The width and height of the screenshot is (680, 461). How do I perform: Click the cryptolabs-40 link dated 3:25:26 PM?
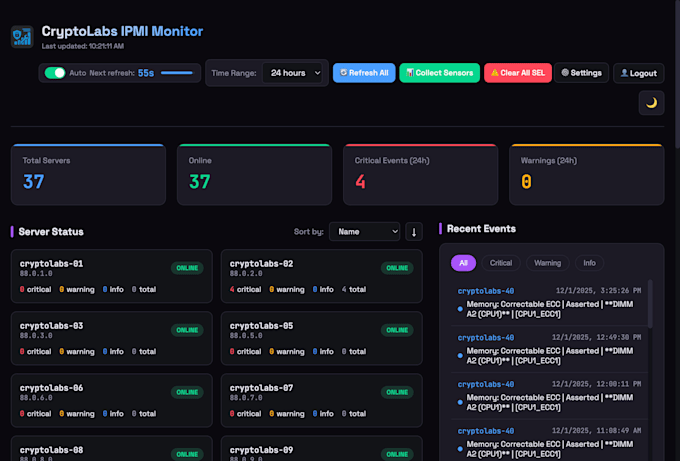486,291
